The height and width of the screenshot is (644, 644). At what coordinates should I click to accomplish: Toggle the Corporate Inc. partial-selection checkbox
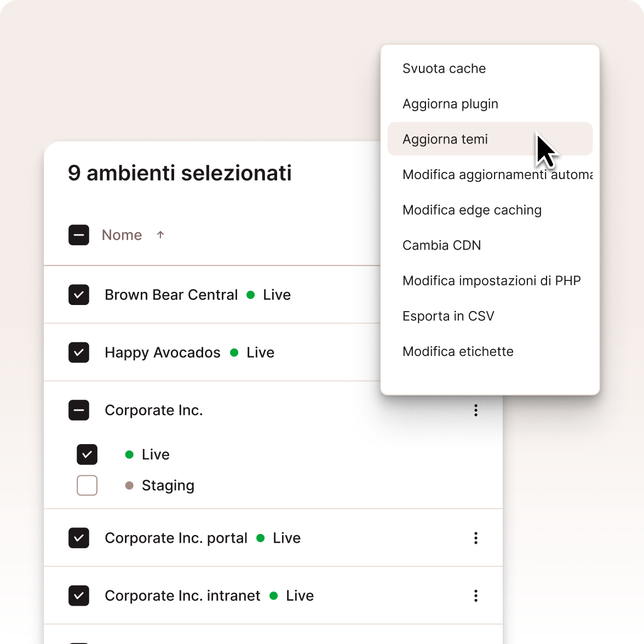coord(79,410)
